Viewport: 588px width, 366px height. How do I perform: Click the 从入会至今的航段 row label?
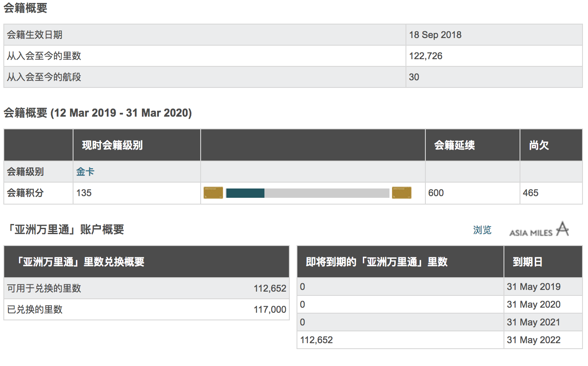click(44, 77)
